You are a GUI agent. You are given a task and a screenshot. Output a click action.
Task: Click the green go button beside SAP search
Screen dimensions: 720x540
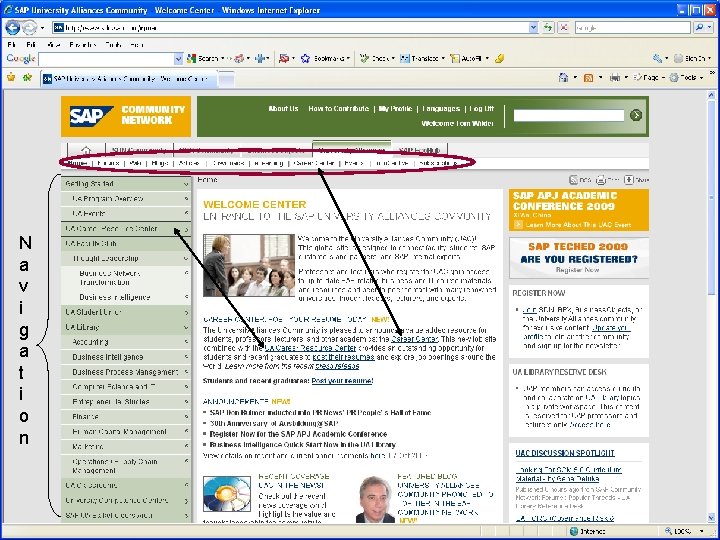636,115
